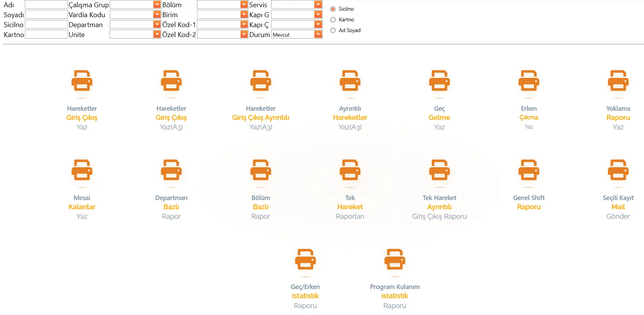Open Geç/Erken istatistik Raporu printer icon

tap(305, 260)
